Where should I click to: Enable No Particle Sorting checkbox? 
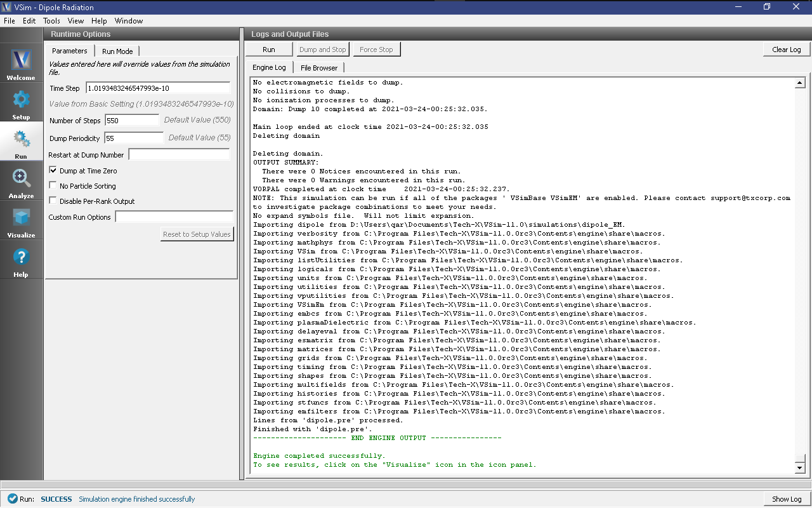click(53, 186)
